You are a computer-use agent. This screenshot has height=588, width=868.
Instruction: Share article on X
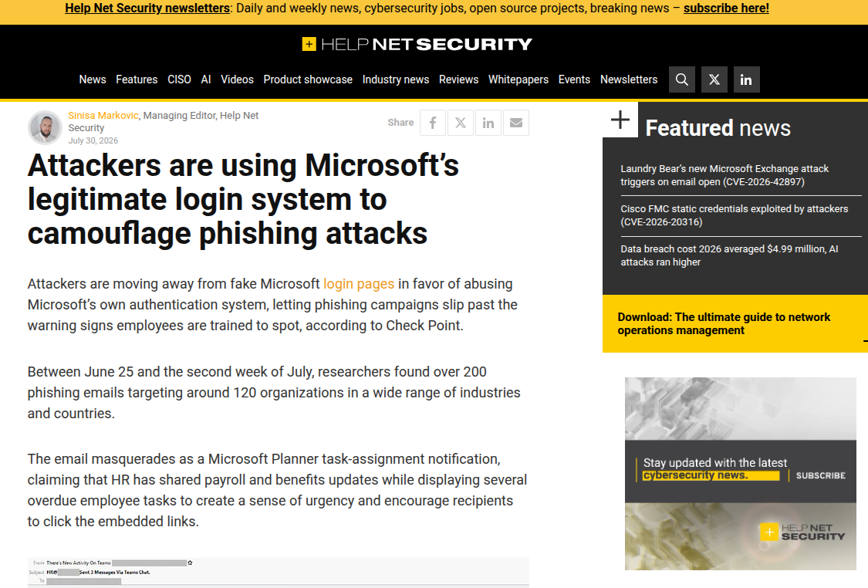coord(461,123)
